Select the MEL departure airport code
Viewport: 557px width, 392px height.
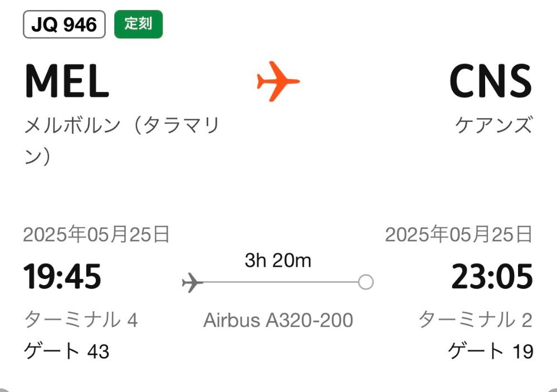click(67, 81)
